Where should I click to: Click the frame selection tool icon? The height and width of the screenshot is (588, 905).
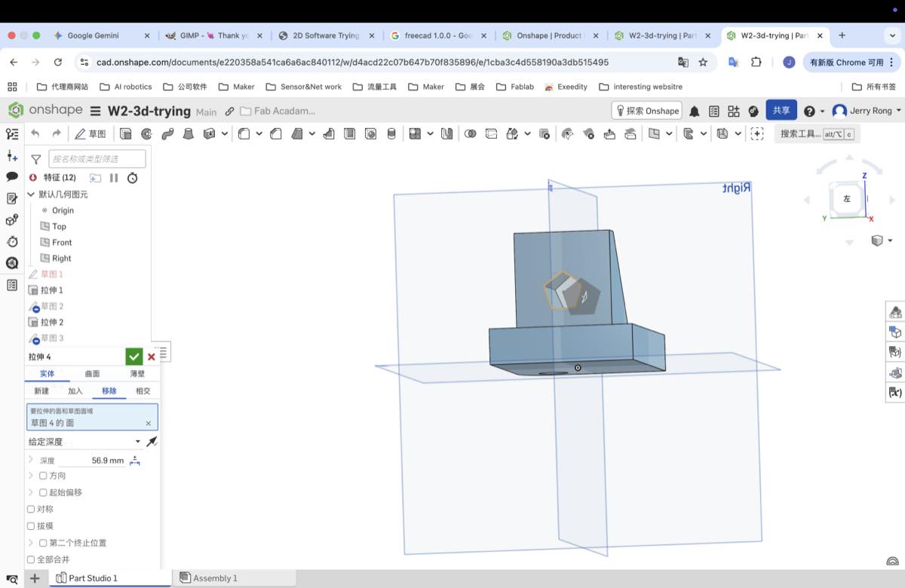point(757,133)
